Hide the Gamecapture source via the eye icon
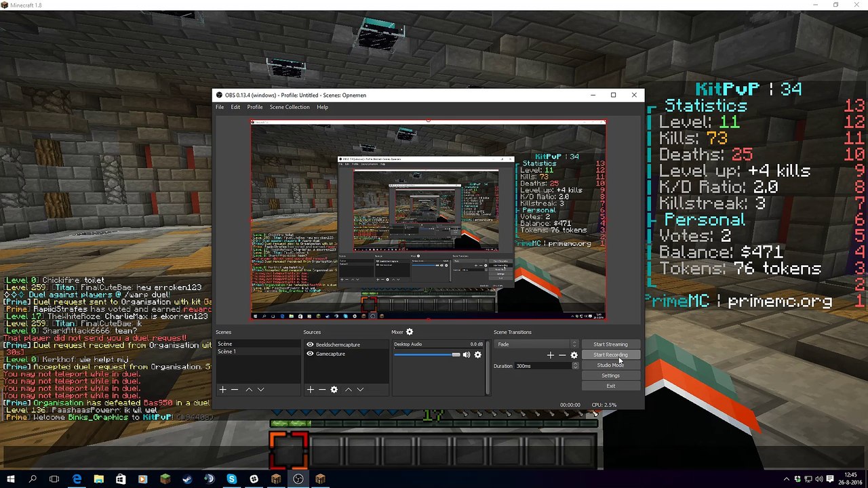Image resolution: width=868 pixels, height=488 pixels. 310,354
